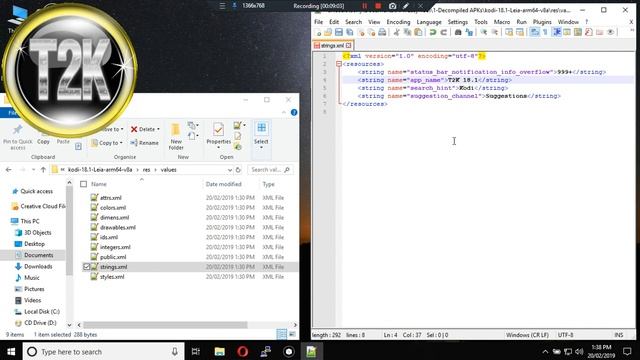
Task: Click the Print icon in Notepad++ toolbar
Action: [382, 33]
